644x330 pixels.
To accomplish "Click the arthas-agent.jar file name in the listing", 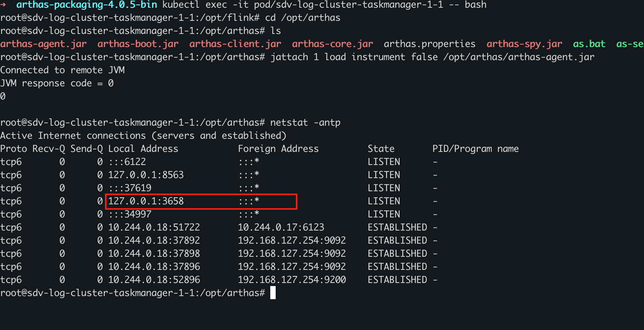I will click(43, 44).
